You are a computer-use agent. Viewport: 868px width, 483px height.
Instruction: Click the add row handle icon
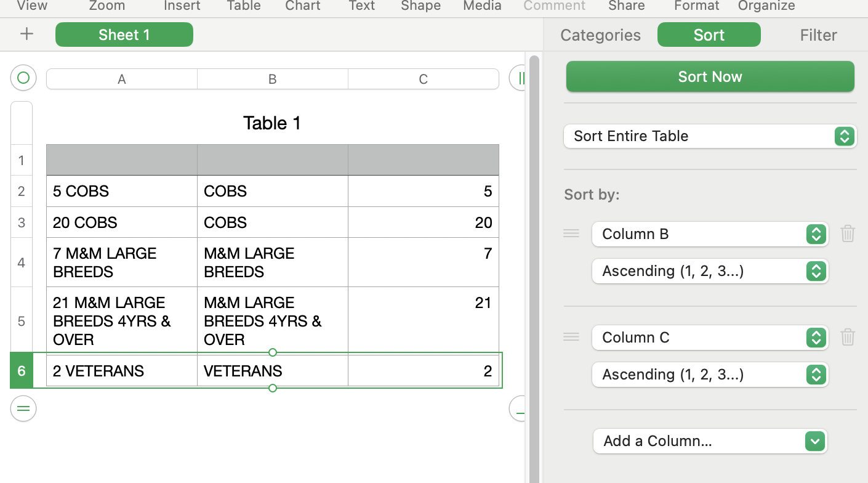tap(23, 408)
